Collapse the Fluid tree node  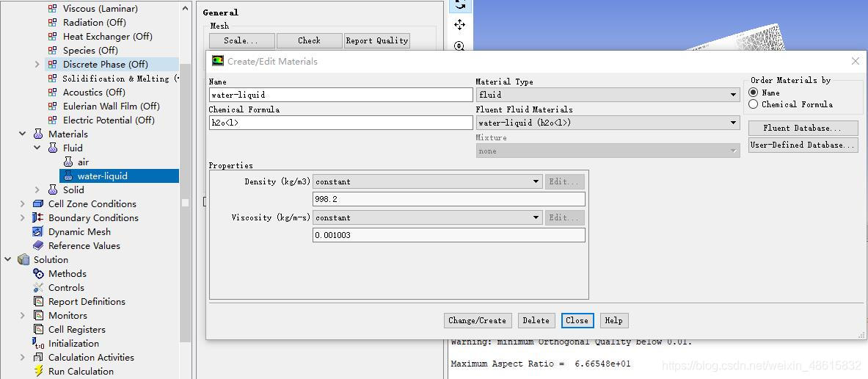(x=37, y=148)
